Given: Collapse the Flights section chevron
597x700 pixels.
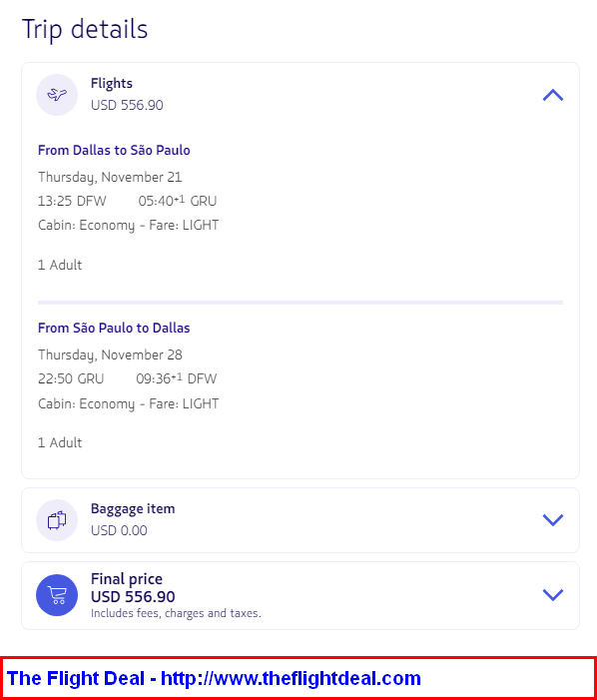Looking at the screenshot, I should click(x=553, y=95).
